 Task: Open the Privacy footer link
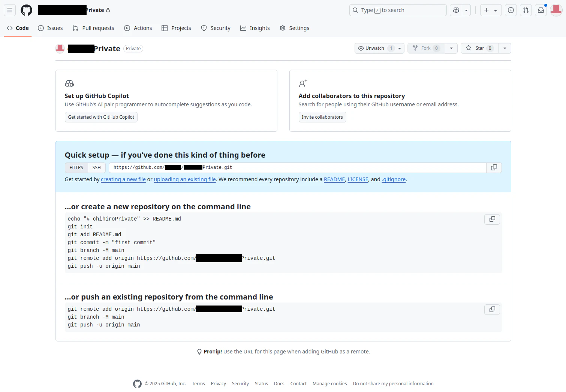219,384
